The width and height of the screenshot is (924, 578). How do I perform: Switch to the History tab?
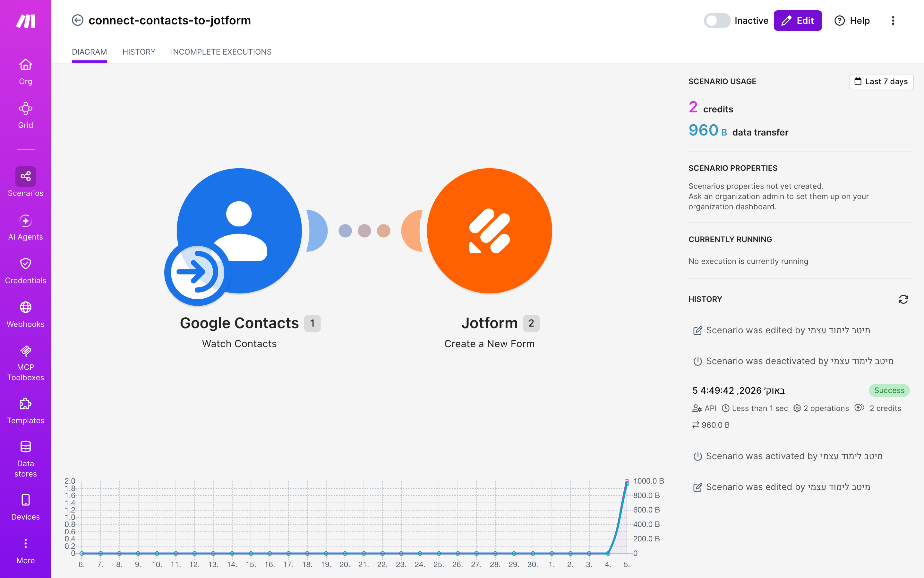(139, 52)
